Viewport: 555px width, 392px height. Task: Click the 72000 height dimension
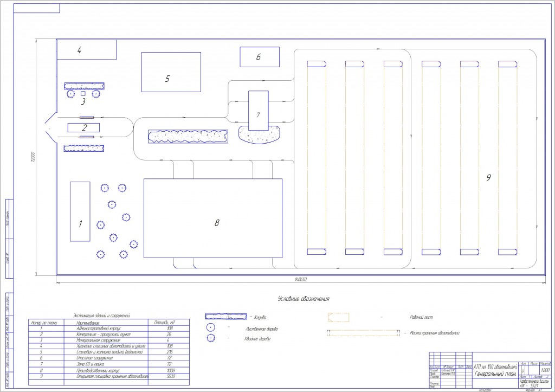click(33, 157)
